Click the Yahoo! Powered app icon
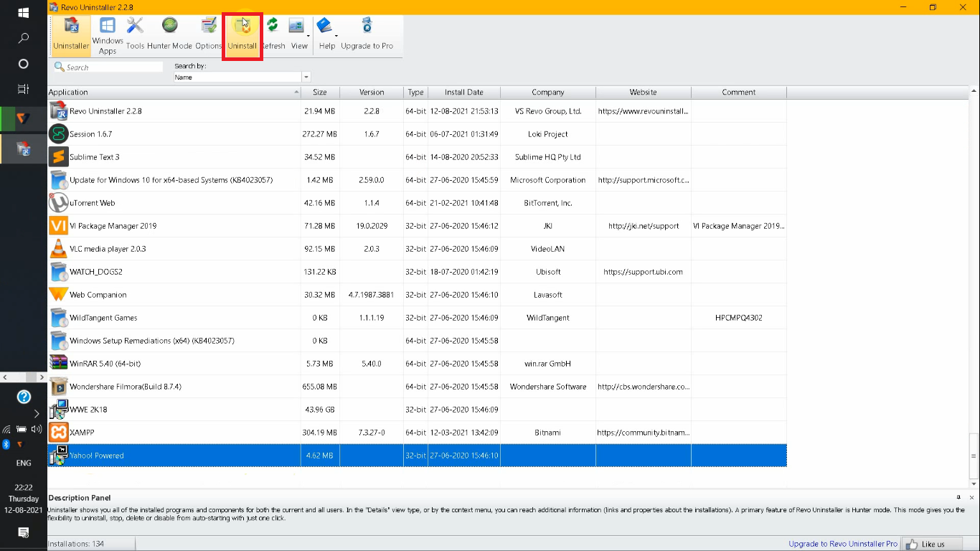 coord(58,456)
